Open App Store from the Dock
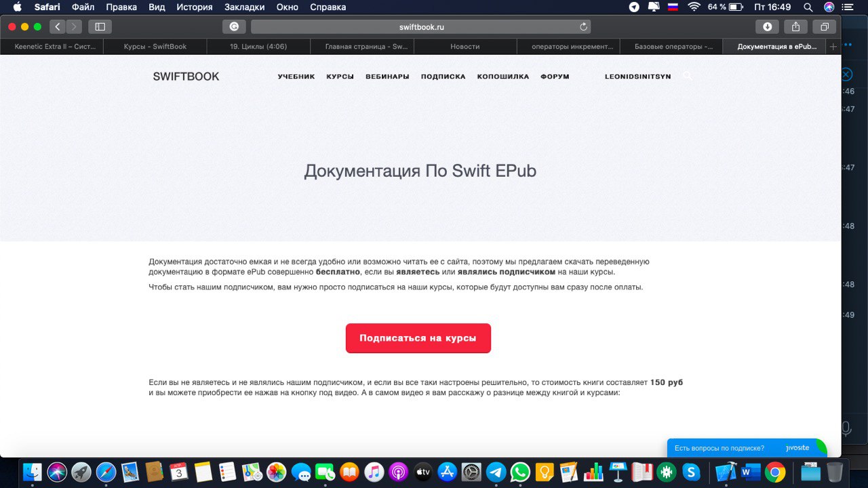868x488 pixels. [448, 471]
